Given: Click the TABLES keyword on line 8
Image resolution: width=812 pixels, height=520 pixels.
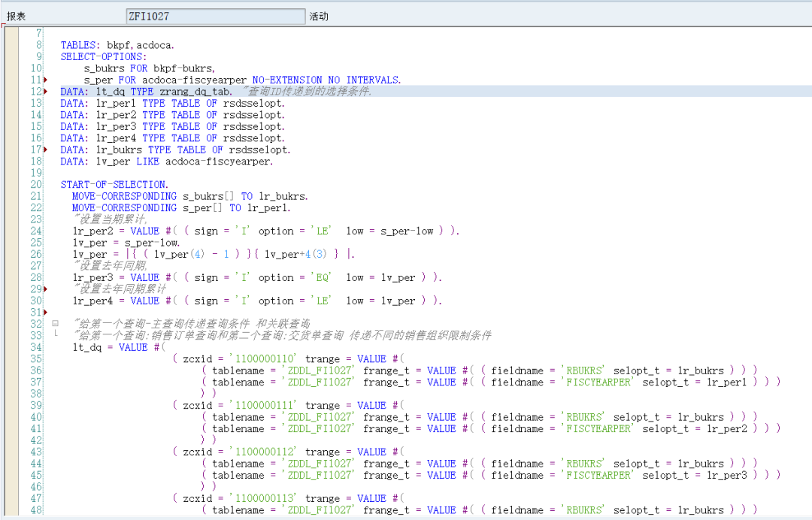Looking at the screenshot, I should coord(80,46).
